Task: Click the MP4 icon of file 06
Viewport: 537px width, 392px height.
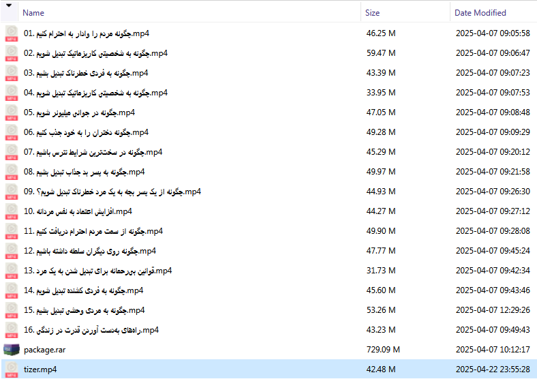Action: pos(12,132)
